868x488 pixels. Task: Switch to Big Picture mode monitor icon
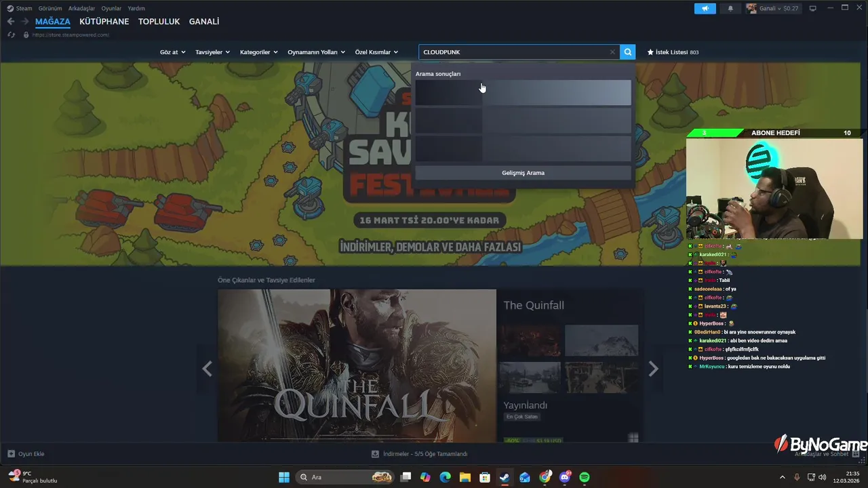[812, 8]
